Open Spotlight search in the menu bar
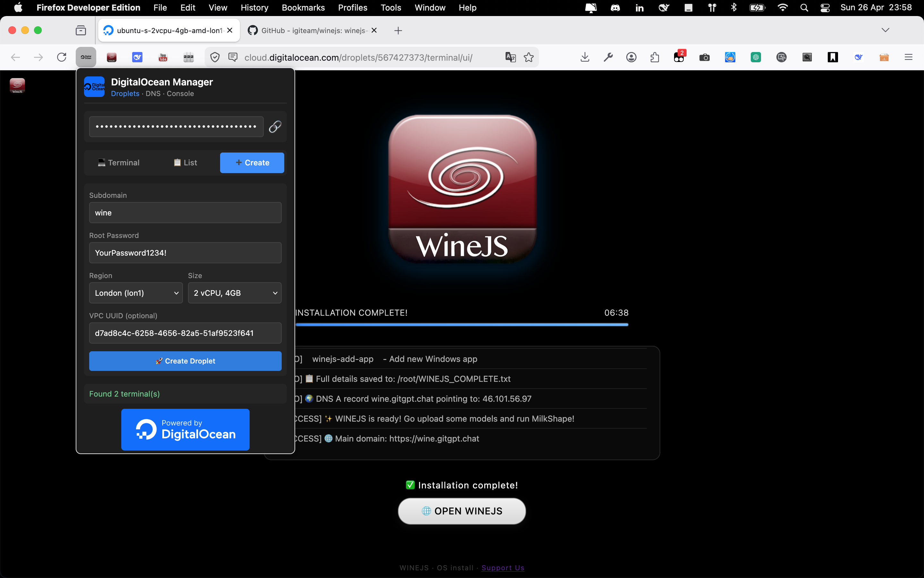 [x=804, y=8]
